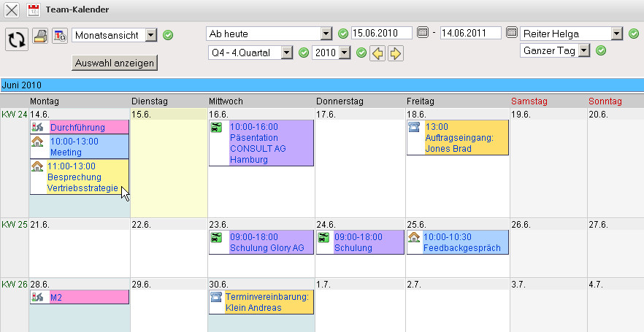Screen dimensions: 644x332
Task: Open the Monatsansicht view dropdown
Action: click(x=151, y=35)
